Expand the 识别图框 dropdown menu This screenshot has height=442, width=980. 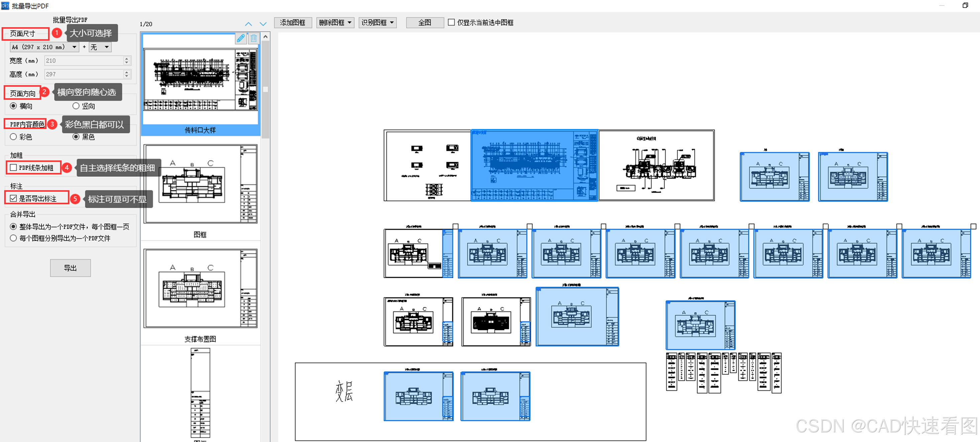click(x=391, y=22)
